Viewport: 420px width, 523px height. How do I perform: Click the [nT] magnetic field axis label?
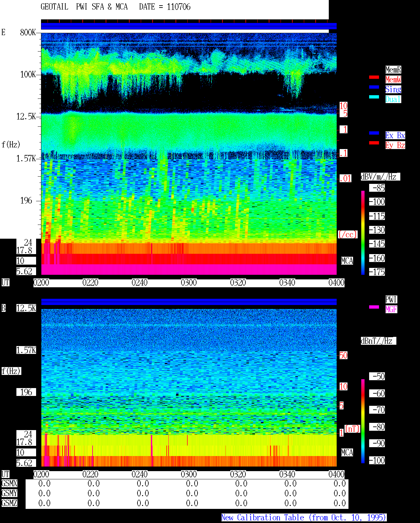click(x=352, y=429)
